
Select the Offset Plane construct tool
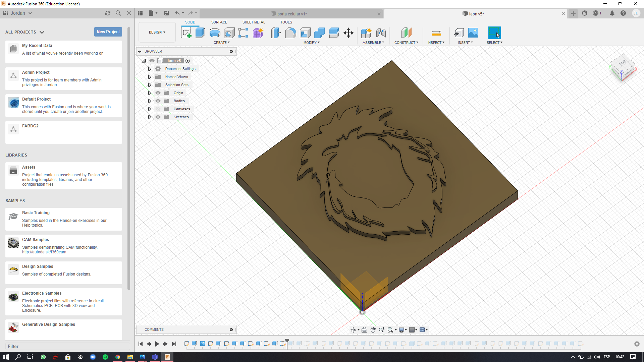click(406, 33)
